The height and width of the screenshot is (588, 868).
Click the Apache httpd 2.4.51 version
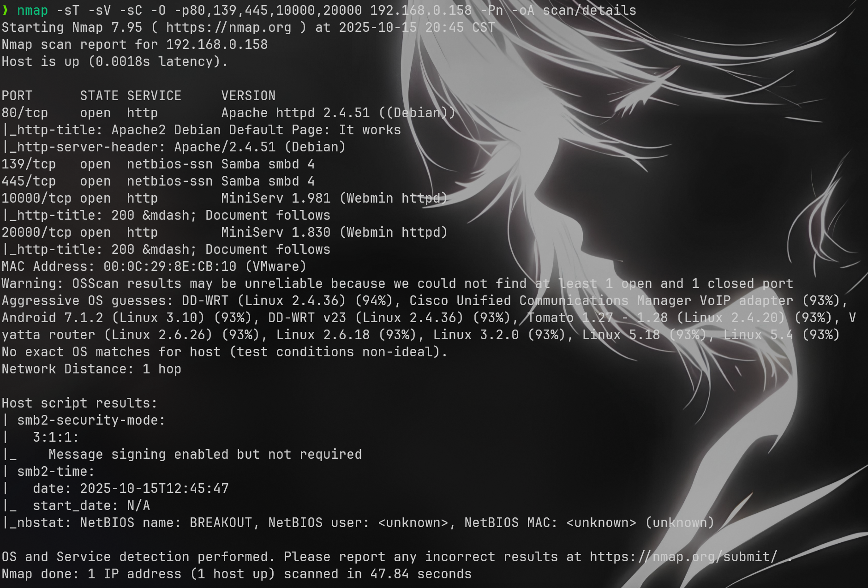295,113
